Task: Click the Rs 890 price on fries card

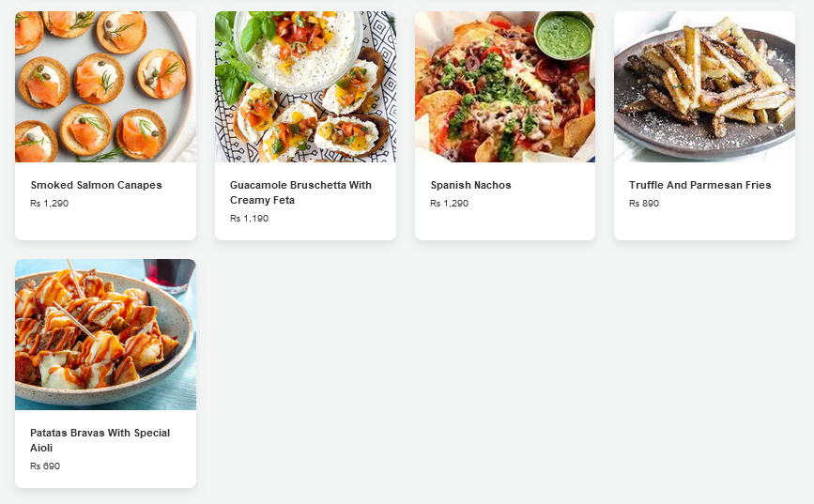Action: (644, 204)
